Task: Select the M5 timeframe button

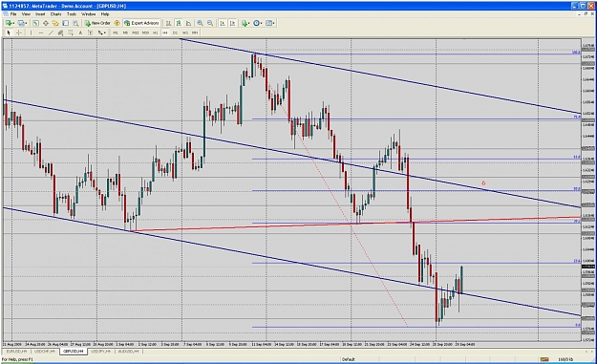Action: click(x=125, y=32)
